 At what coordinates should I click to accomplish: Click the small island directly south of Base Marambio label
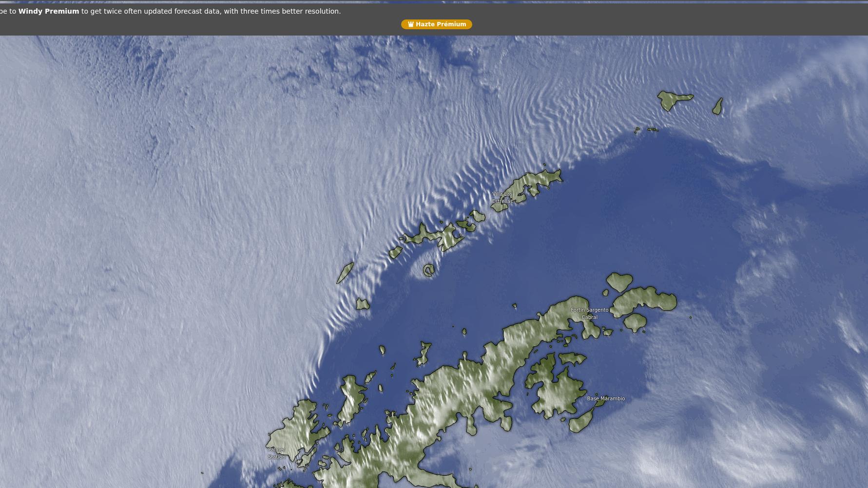[x=581, y=421]
